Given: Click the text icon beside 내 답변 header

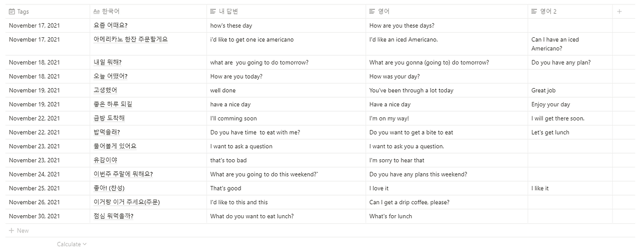Looking at the screenshot, I should pos(213,12).
